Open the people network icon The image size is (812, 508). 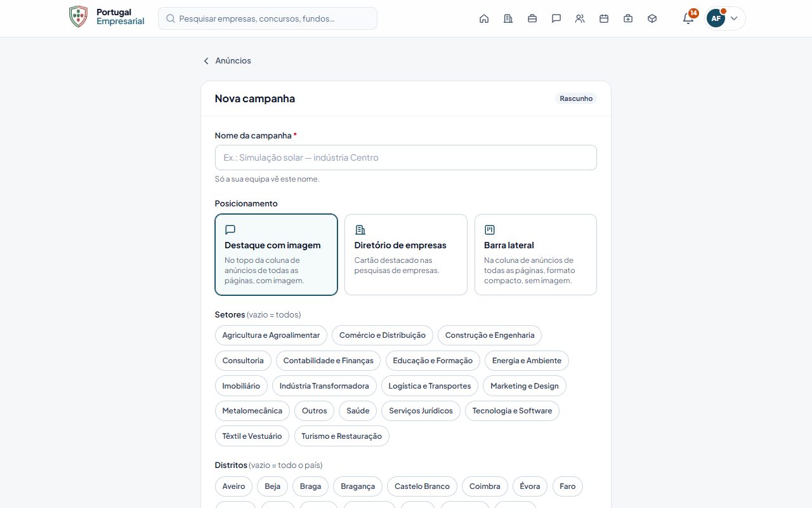pyautogui.click(x=580, y=18)
